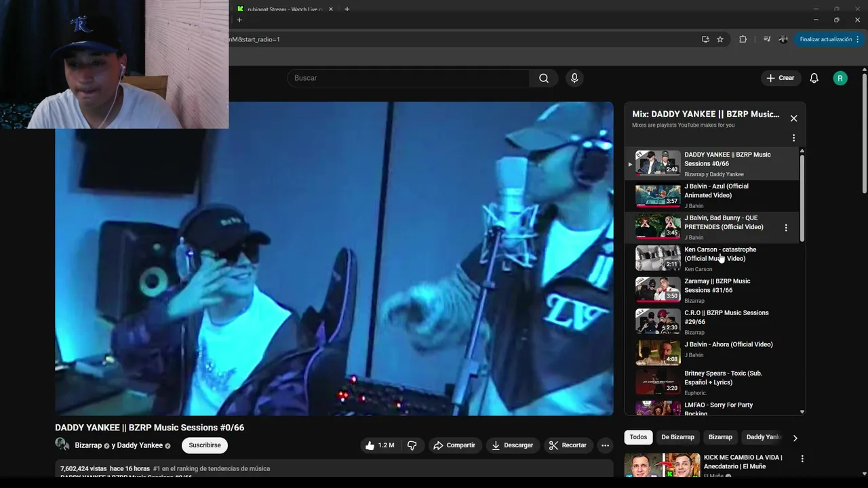Open the Daddy Yankee channel link

(x=140, y=445)
